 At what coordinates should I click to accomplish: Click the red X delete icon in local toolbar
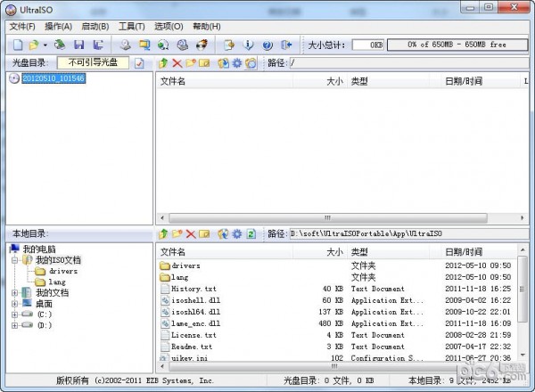(x=191, y=233)
